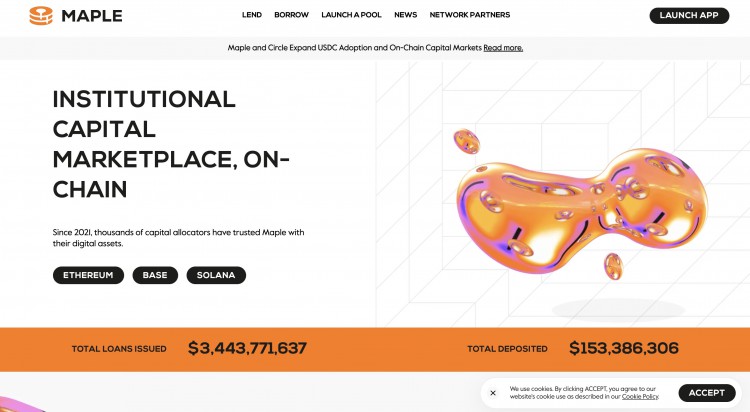Viewport: 750px width, 412px height.
Task: Select the BASE pill button
Action: 155,275
